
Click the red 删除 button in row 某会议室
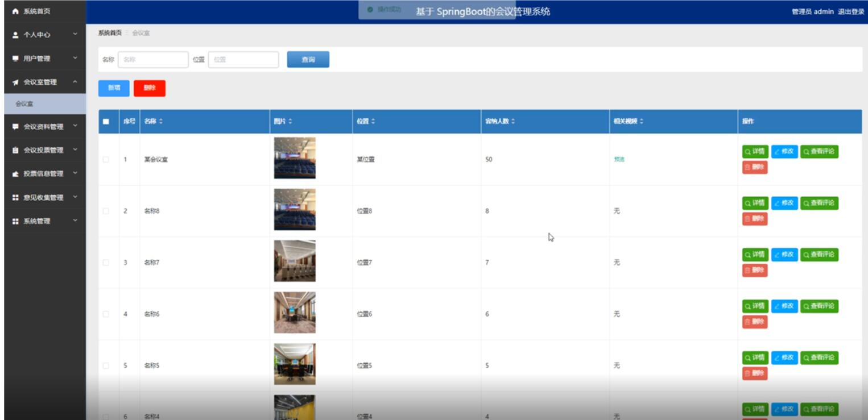[x=755, y=167]
